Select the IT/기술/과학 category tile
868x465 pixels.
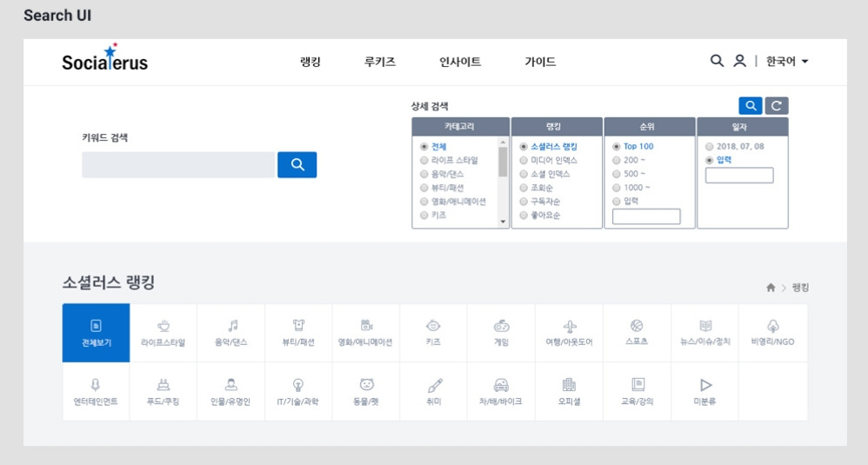click(x=298, y=392)
